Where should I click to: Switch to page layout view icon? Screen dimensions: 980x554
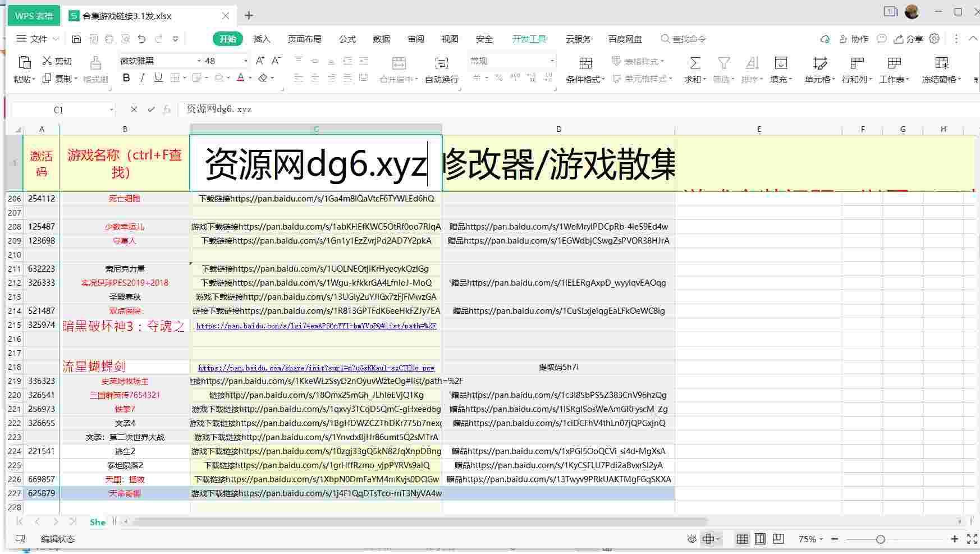point(760,539)
